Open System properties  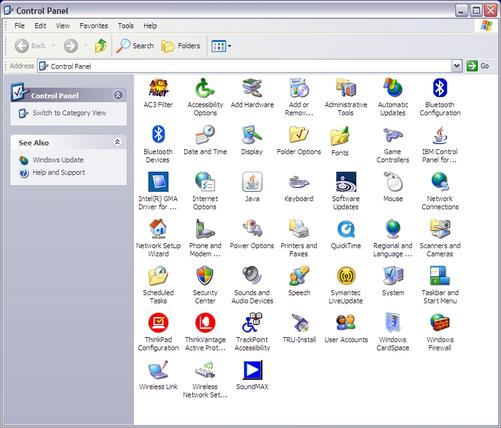tap(393, 281)
